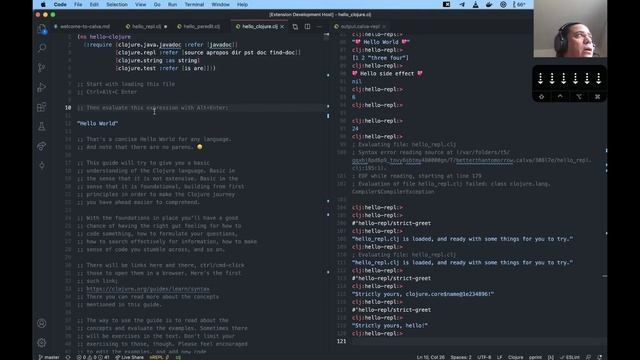Switch to hello_paredit.clj tab

point(199,27)
